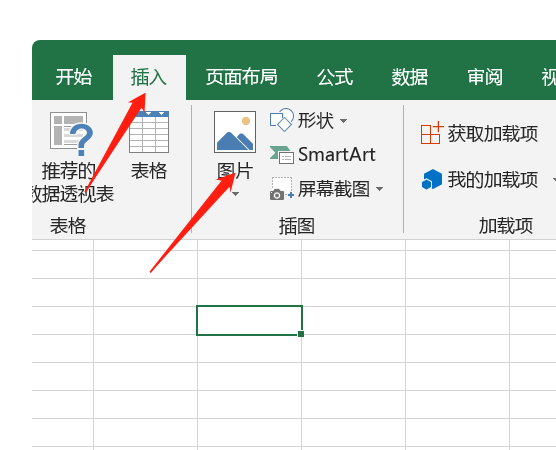Click the 形状 text label
Screen dimensions: 556x450
click(316, 121)
